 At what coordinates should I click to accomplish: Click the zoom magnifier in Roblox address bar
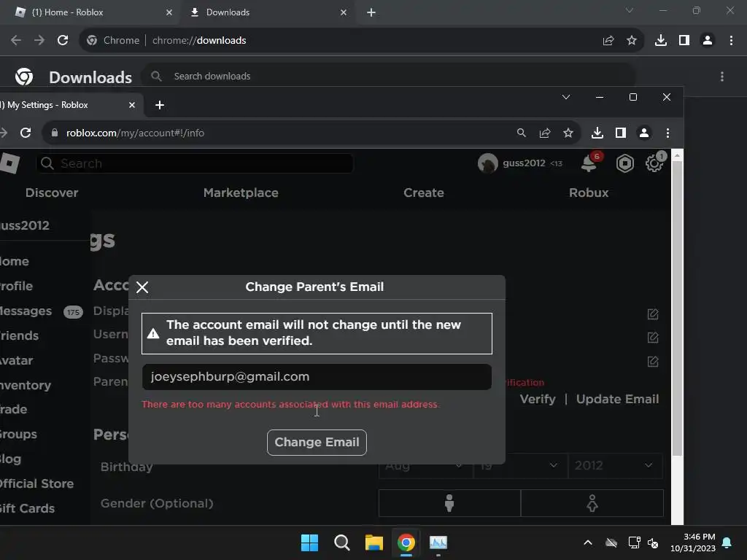coord(521,133)
